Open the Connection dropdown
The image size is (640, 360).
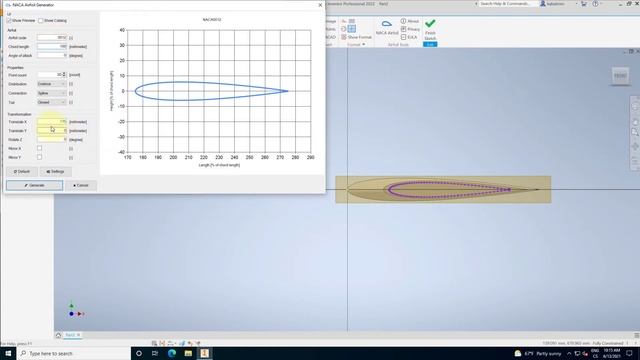(51, 93)
